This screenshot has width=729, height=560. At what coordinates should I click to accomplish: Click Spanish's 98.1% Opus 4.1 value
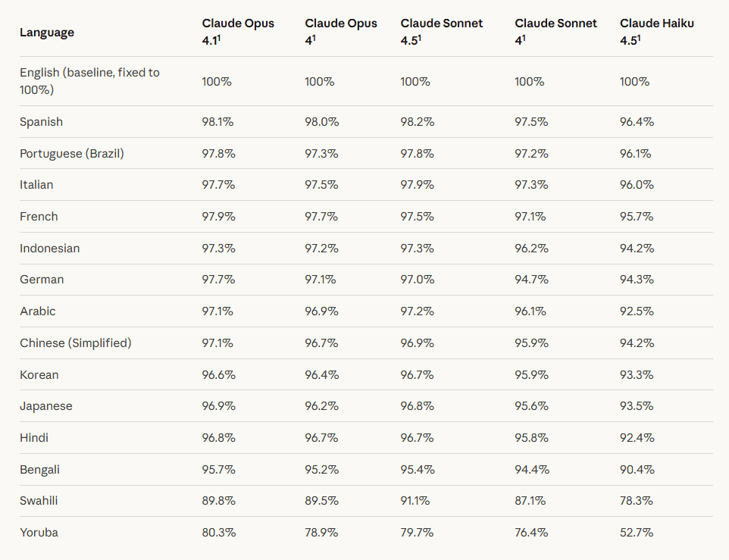coord(218,122)
